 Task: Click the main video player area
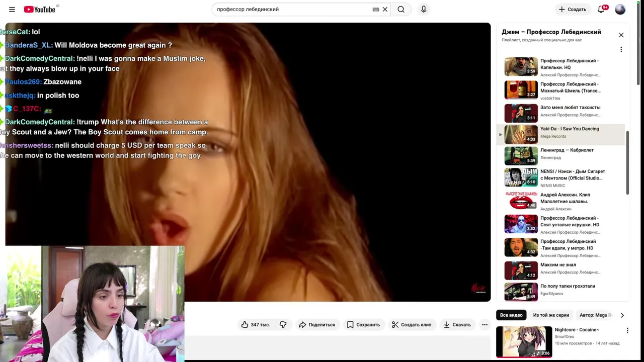click(x=248, y=162)
